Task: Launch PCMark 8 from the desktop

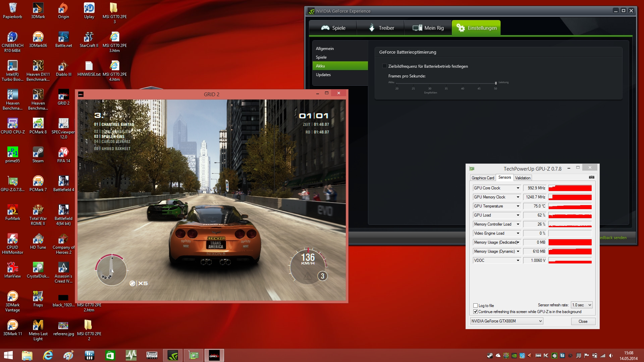Action: (x=38, y=126)
